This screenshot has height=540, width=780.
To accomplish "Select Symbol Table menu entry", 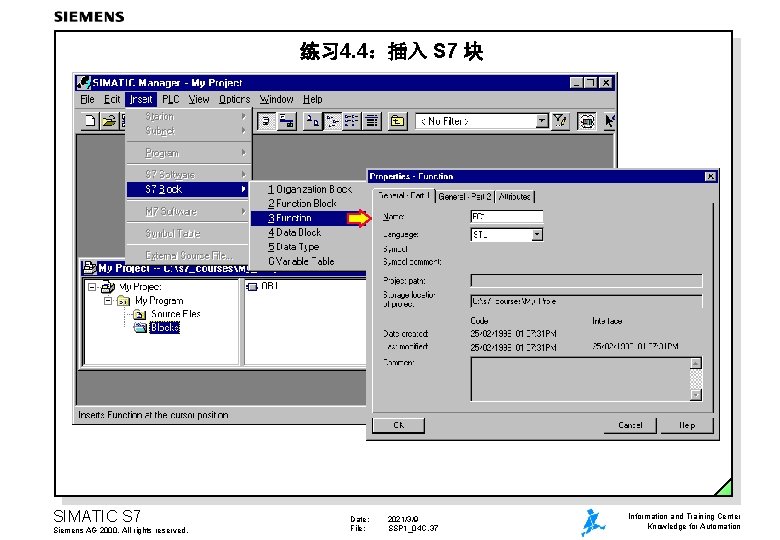I will pos(189,234).
